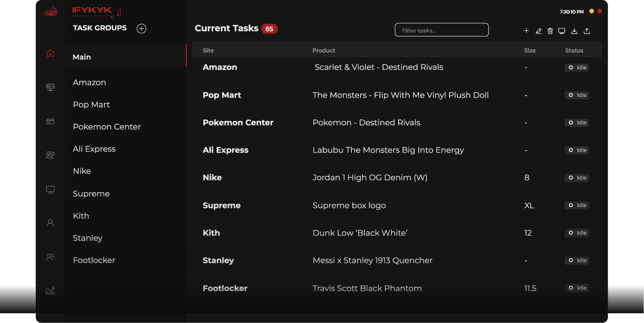Open the billing card icon in sidebar

(x=51, y=121)
